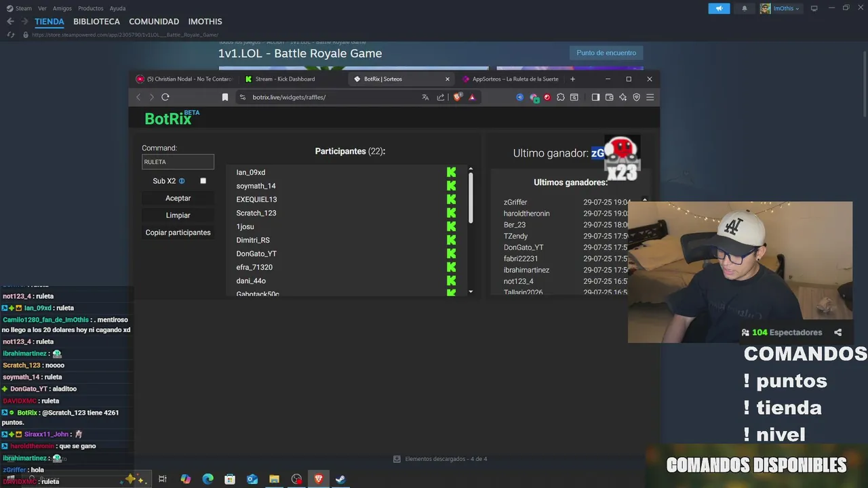Screen dimensions: 868x488
Task: Open the extensions puzzle icon
Action: pyautogui.click(x=560, y=97)
